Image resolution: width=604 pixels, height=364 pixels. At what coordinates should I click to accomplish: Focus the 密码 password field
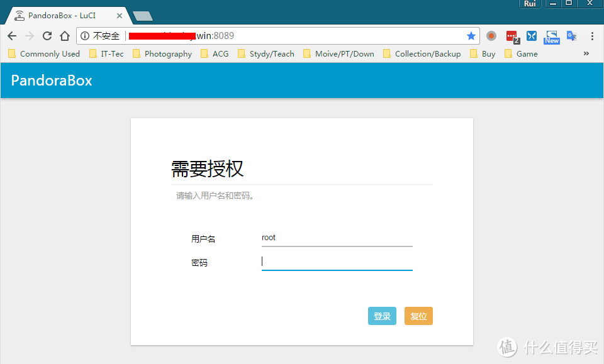pyautogui.click(x=337, y=262)
